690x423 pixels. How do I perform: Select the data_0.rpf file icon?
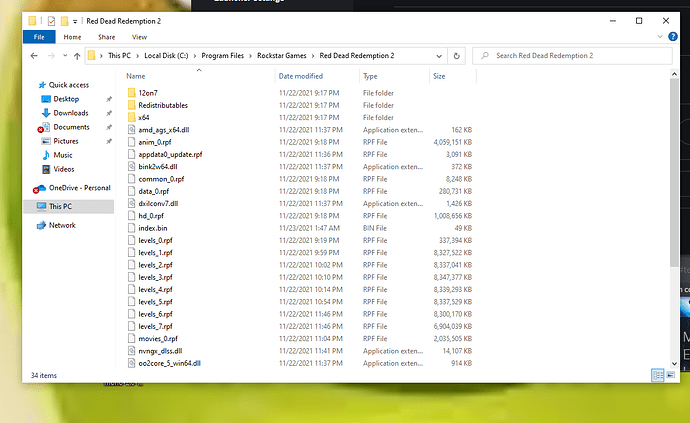click(132, 191)
